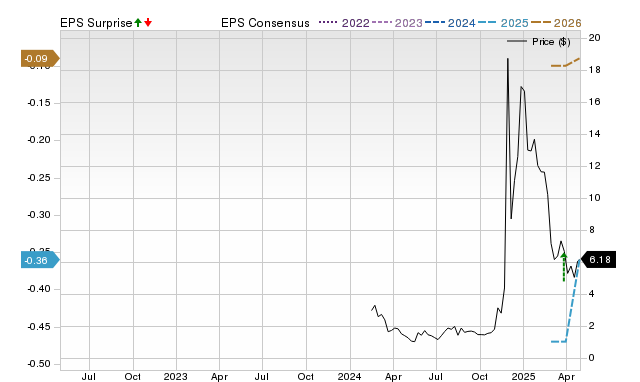
Task: Click the black 6.18 price tag
Action: pyautogui.click(x=598, y=260)
